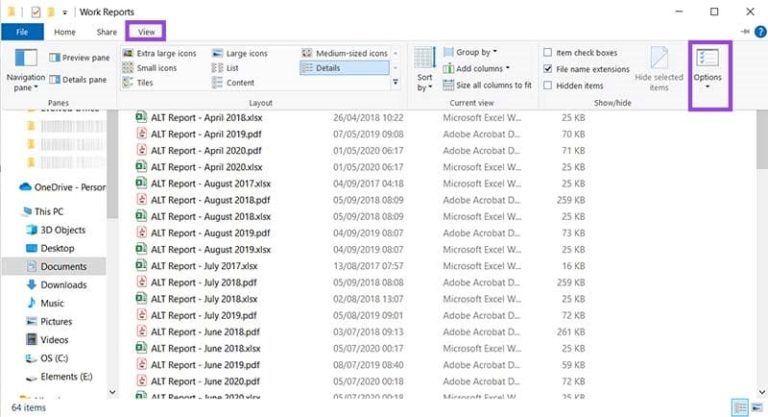Screen dimensions: 768x417
Task: Click file list scroll down arrow
Action: click(x=762, y=392)
